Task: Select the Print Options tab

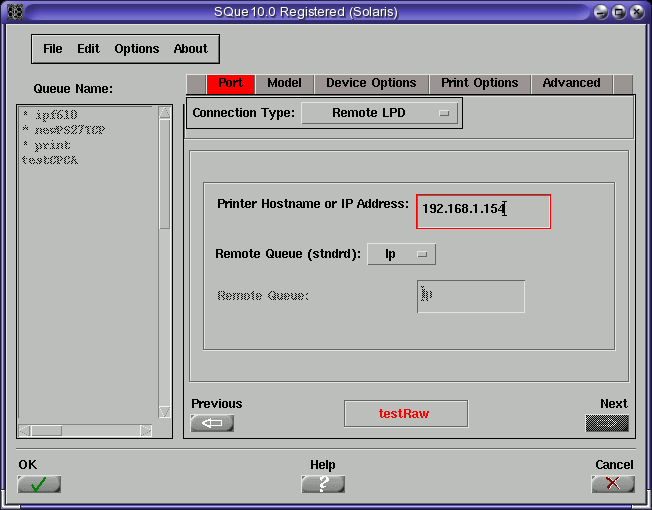Action: (480, 83)
